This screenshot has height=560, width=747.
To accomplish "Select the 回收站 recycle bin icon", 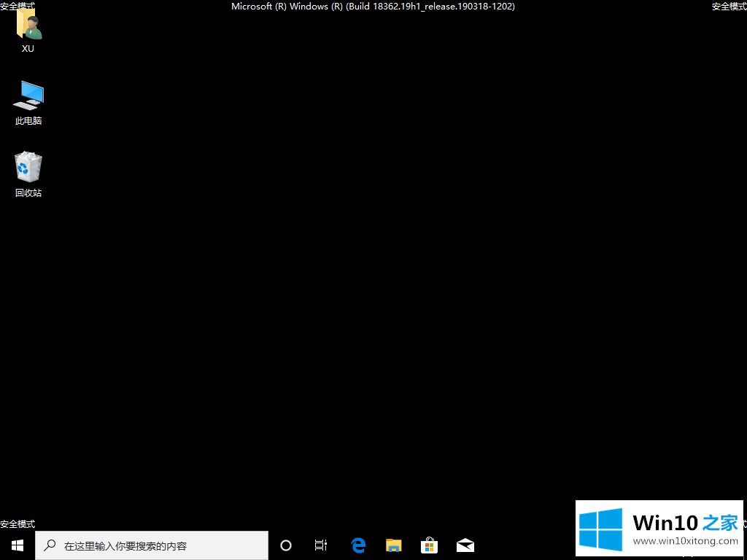I will [28, 174].
